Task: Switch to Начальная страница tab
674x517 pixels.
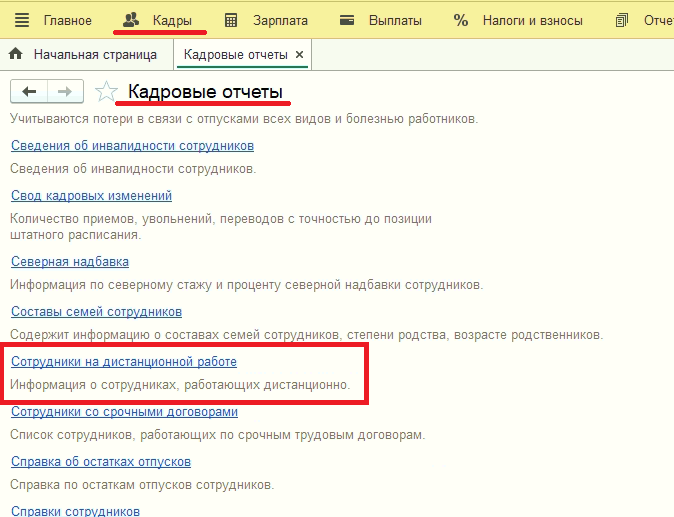Action: coord(95,55)
